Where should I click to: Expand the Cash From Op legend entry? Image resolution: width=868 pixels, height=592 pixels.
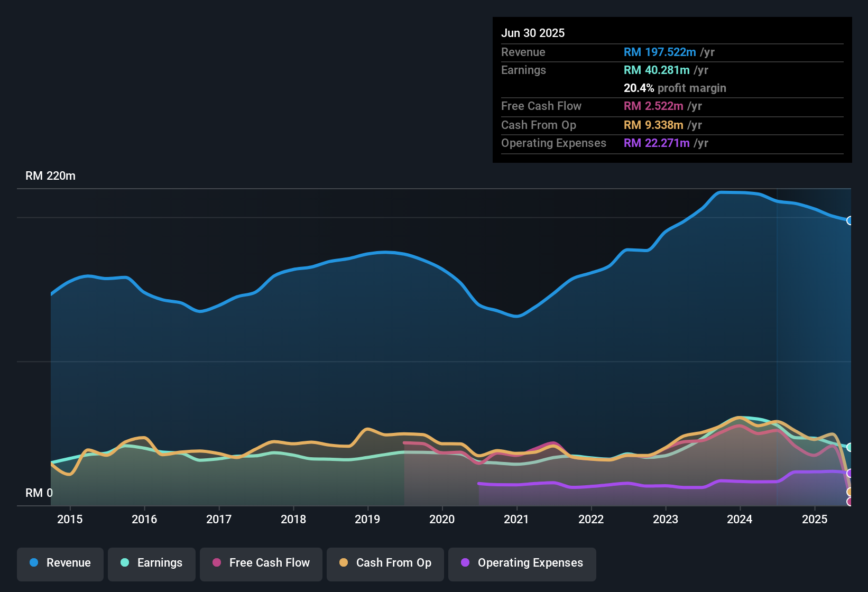[385, 563]
